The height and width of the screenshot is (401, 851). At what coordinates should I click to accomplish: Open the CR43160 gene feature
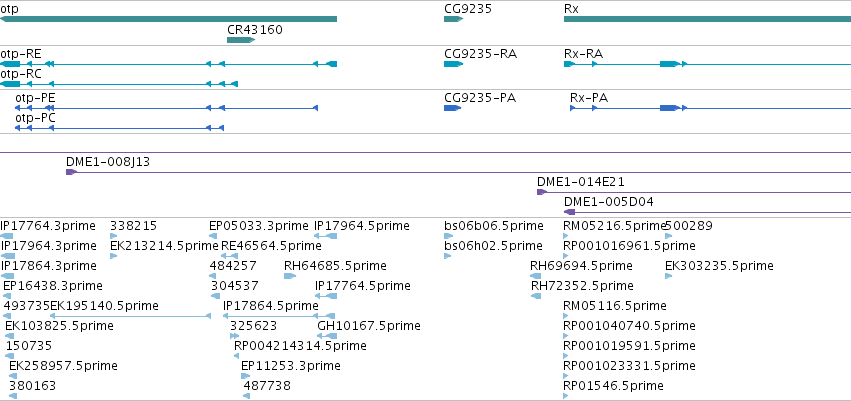pos(241,40)
